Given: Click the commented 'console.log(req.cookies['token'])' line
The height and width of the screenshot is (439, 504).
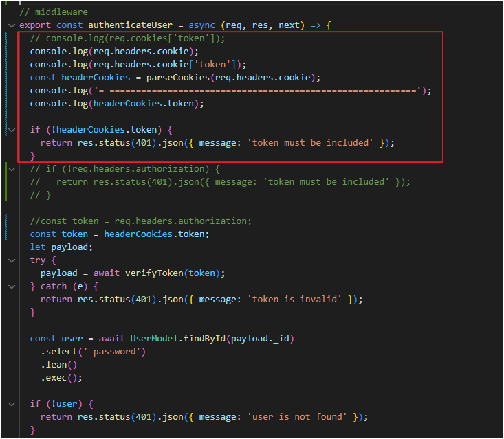Looking at the screenshot, I should tap(128, 38).
